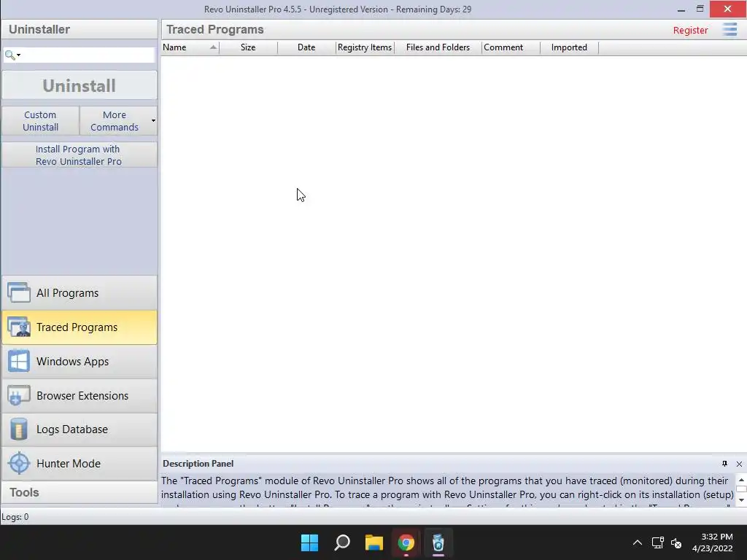The width and height of the screenshot is (747, 560).
Task: Sort by the Size column header
Action: click(x=248, y=47)
